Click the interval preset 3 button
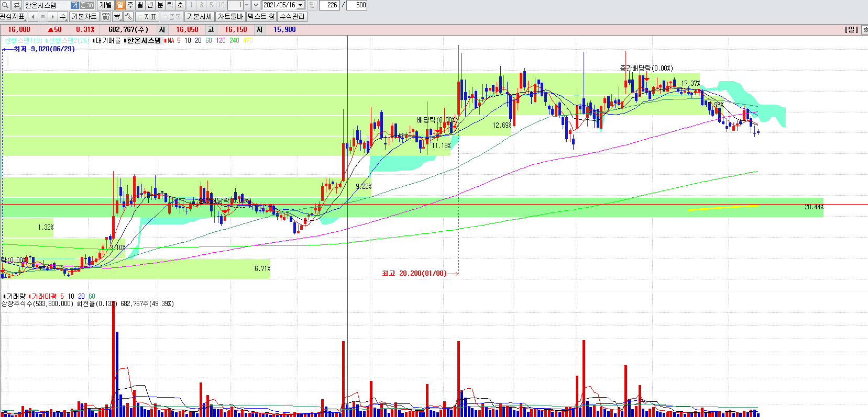The width and height of the screenshot is (868, 417). tap(201, 5)
